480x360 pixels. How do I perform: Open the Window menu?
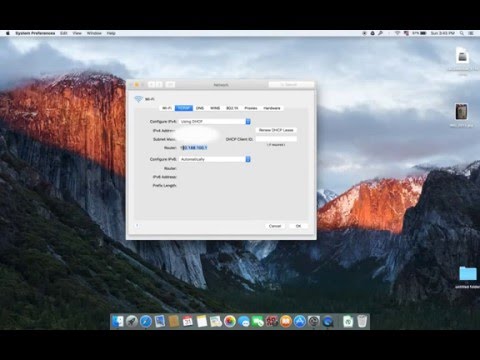coord(94,33)
